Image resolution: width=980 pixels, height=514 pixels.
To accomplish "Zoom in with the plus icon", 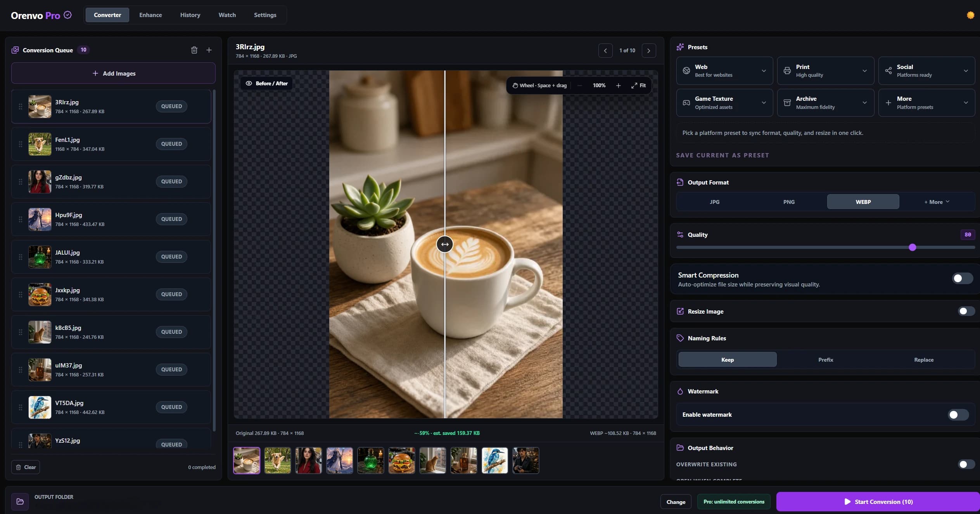I will 618,85.
